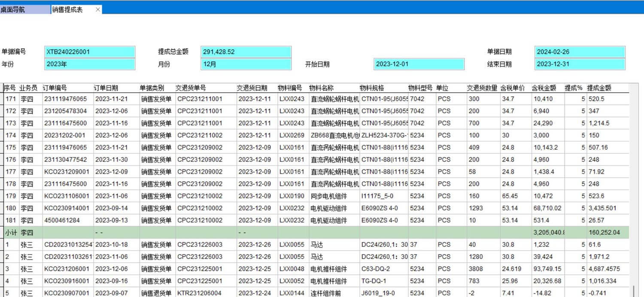
Task: Click the 结束日期 field showing 2023-12-31
Action: 580,64
